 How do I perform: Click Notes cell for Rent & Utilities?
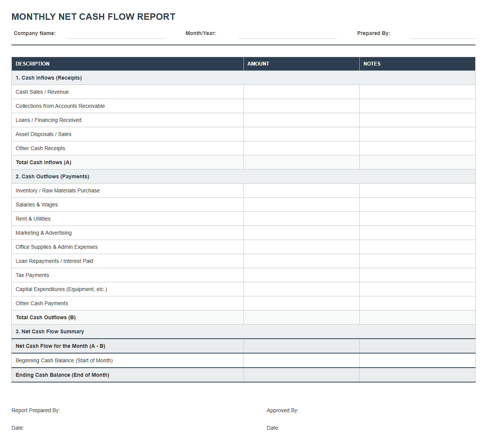click(x=417, y=219)
